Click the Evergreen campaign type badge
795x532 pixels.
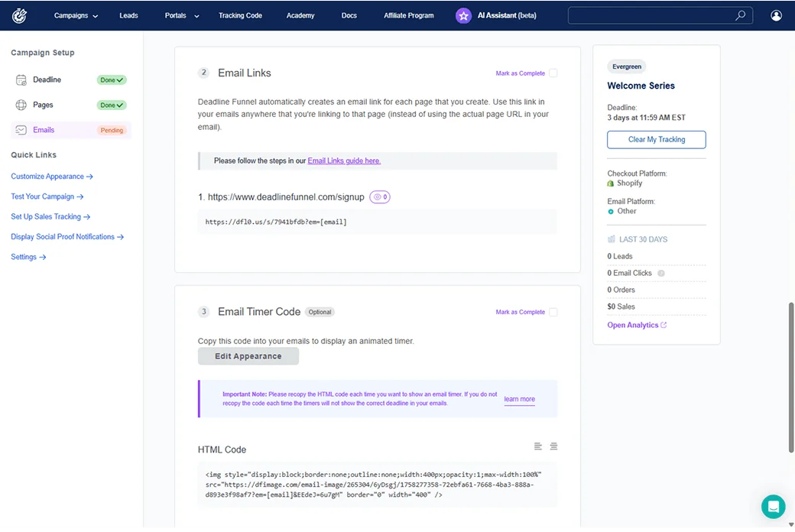pyautogui.click(x=626, y=66)
